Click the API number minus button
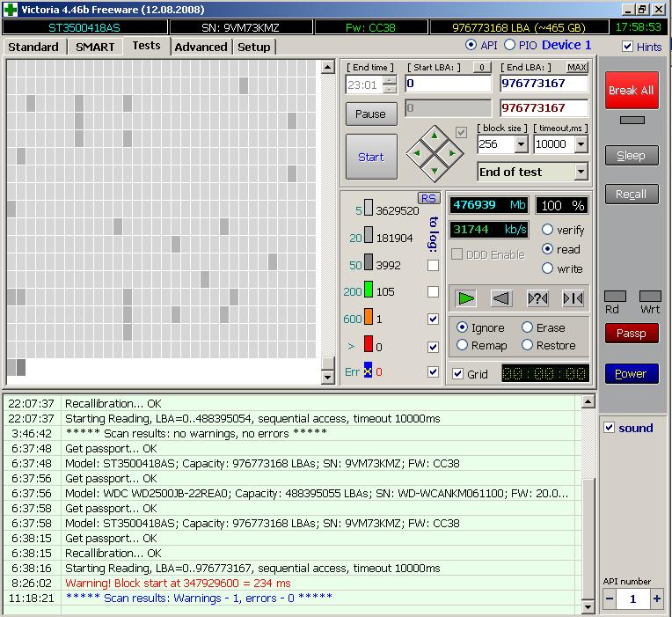The image size is (672, 617). [610, 599]
